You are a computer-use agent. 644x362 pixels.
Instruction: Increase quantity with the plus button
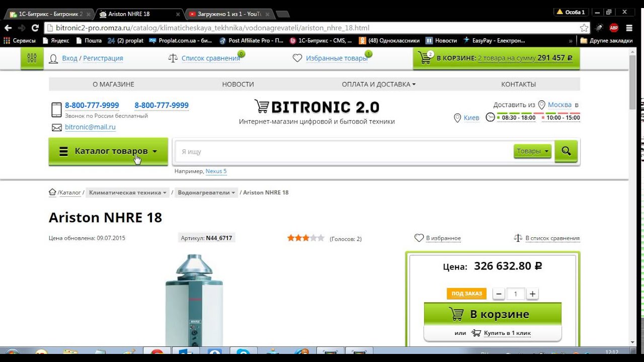[x=533, y=294]
